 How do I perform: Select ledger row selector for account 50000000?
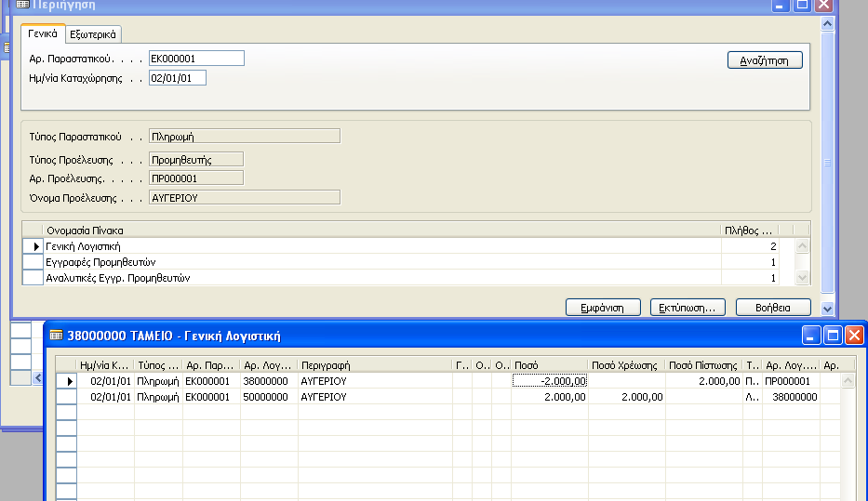coord(66,397)
